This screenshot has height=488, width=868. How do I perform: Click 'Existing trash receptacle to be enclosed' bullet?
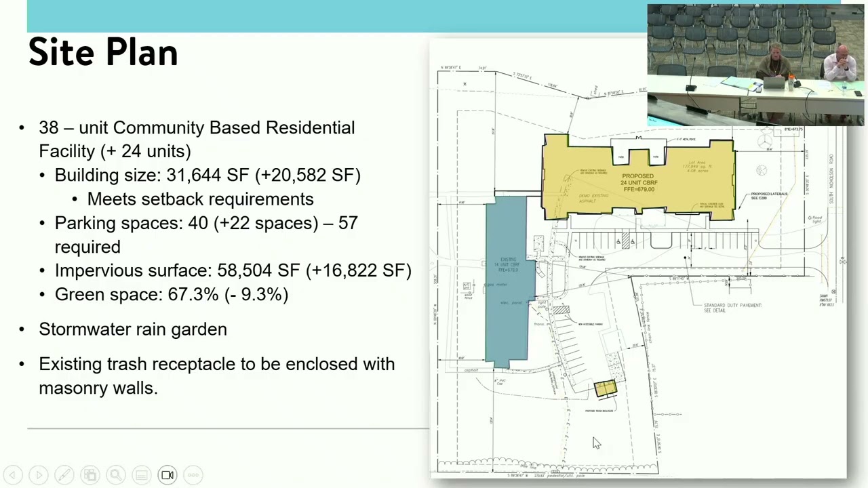[x=216, y=375]
